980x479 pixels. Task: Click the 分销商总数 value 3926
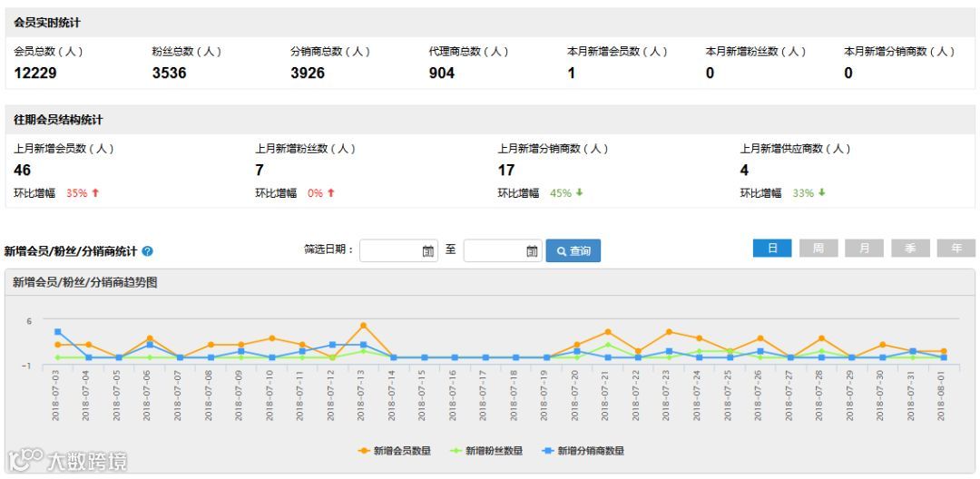308,73
